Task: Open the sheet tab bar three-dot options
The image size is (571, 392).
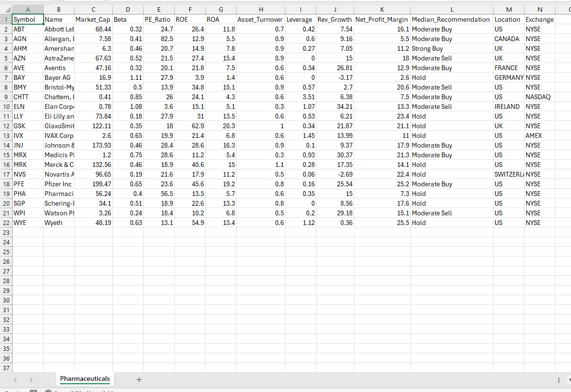Action: 558,380
